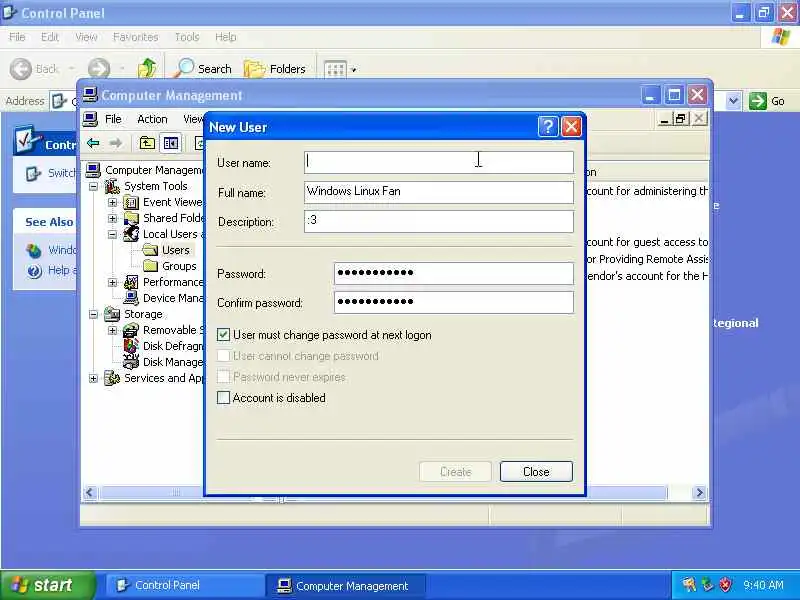
Task: Click into the User name field
Action: click(439, 162)
